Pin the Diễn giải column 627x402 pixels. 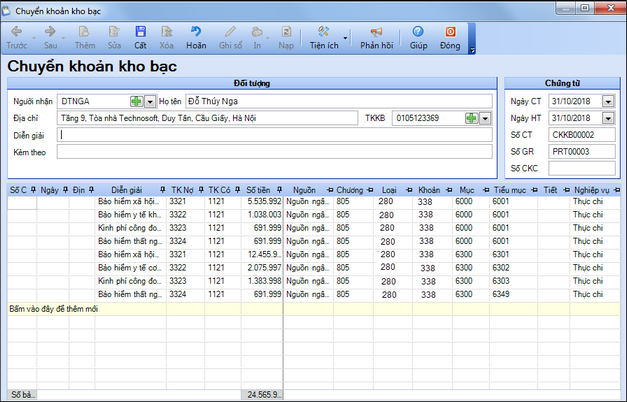(162, 190)
